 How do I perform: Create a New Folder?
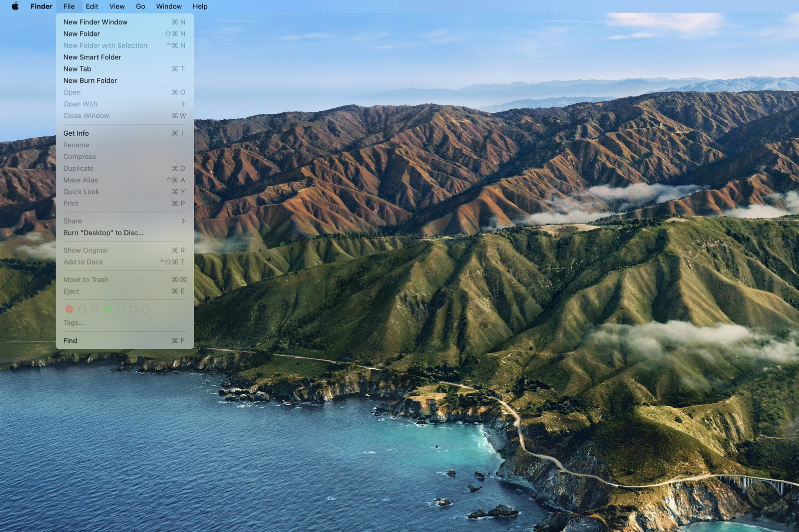coord(81,33)
